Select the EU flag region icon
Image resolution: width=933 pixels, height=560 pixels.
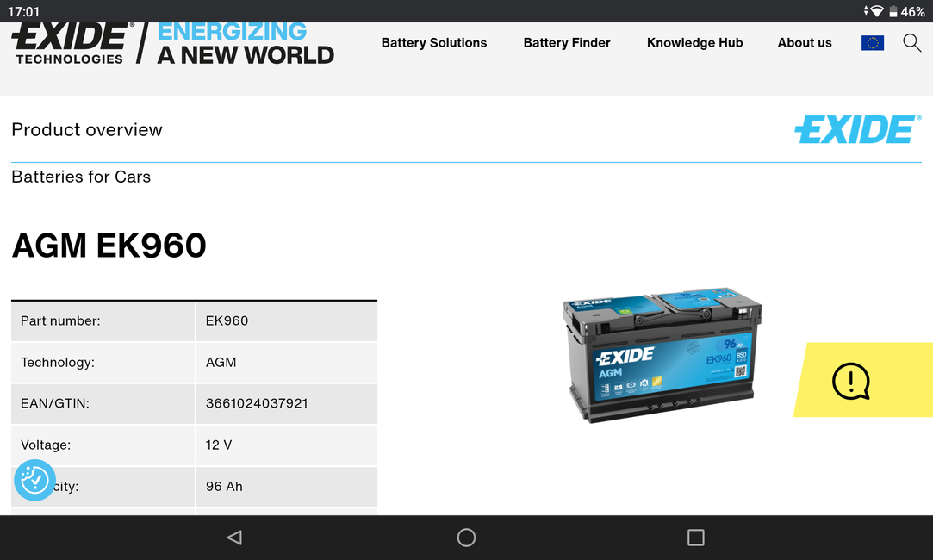(873, 43)
